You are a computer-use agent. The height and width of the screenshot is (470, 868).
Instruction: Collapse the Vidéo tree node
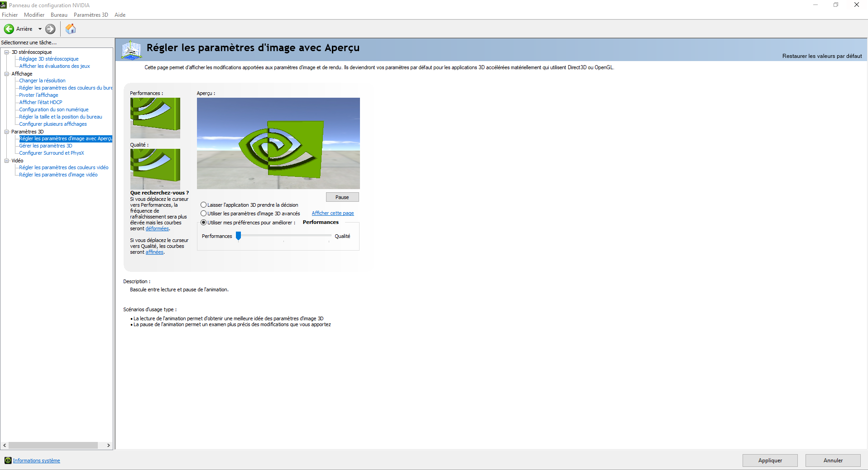[7, 161]
